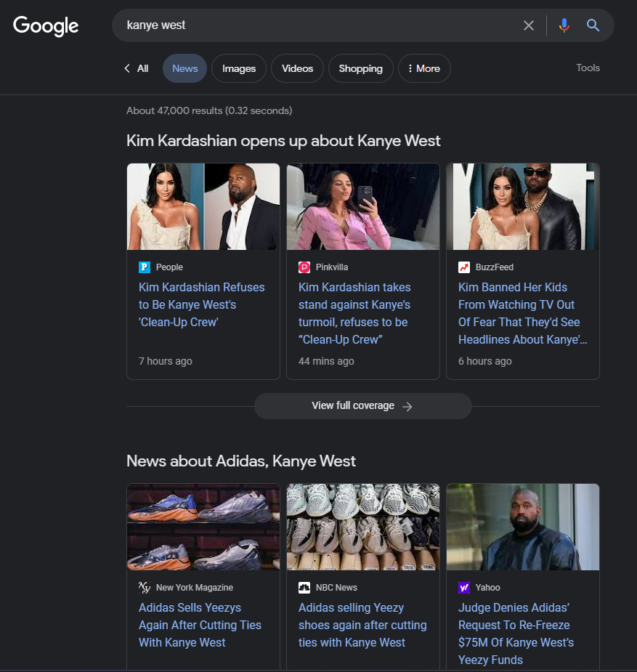Image resolution: width=637 pixels, height=672 pixels.
Task: Open the Shopping tab
Action: pyautogui.click(x=361, y=68)
